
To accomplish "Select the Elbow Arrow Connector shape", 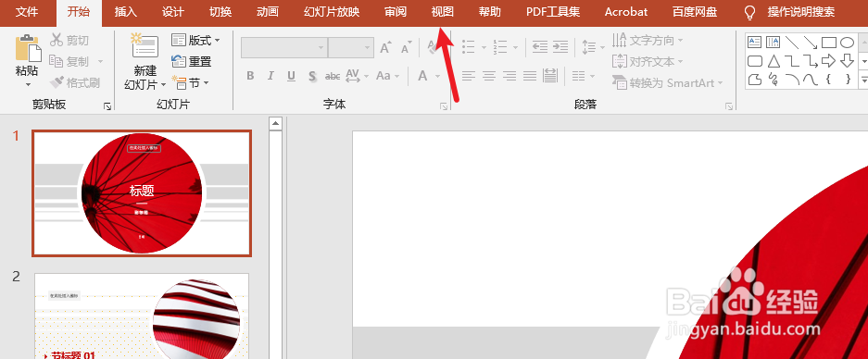I will pyautogui.click(x=811, y=60).
